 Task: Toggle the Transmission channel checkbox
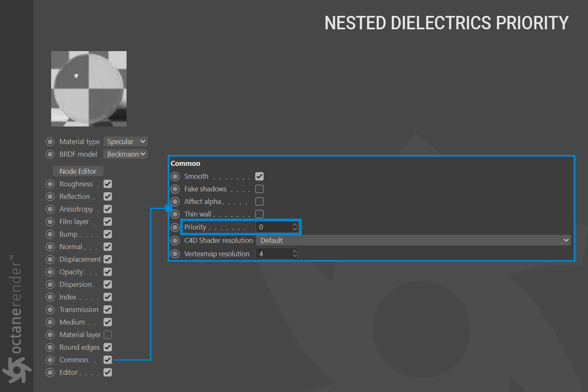pos(108,309)
